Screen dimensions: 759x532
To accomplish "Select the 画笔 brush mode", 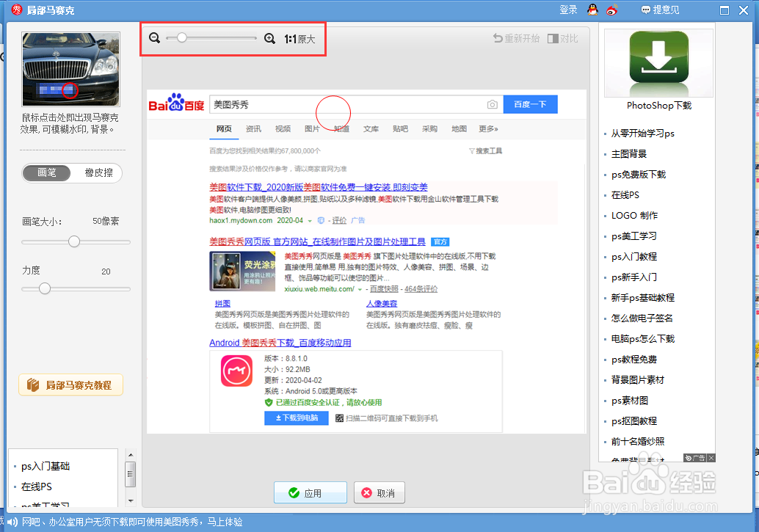I will click(x=47, y=173).
